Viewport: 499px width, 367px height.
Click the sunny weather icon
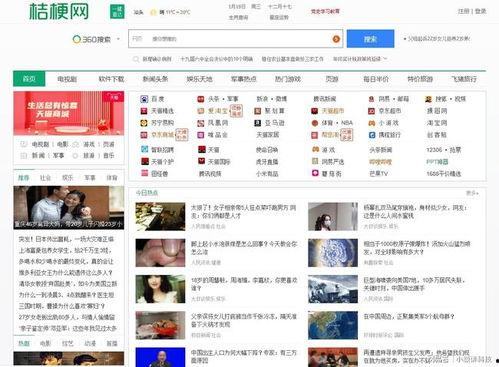[x=153, y=12]
